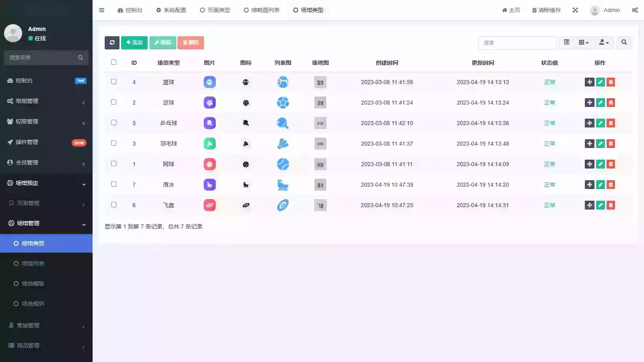
Task: Tick the checkbox for row ID 5 乒乓球
Action: point(114,123)
